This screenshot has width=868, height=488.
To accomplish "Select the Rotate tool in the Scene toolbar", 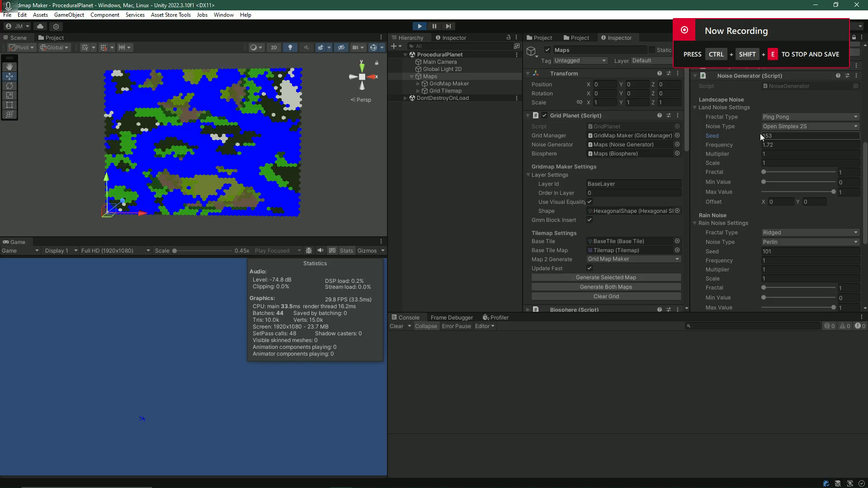I will click(x=9, y=86).
